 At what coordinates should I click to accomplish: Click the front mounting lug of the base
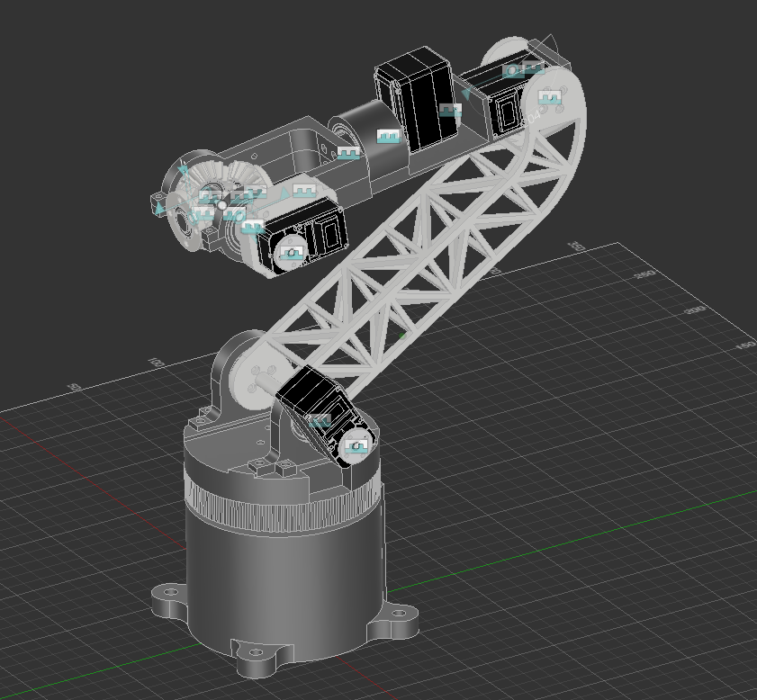(257, 659)
